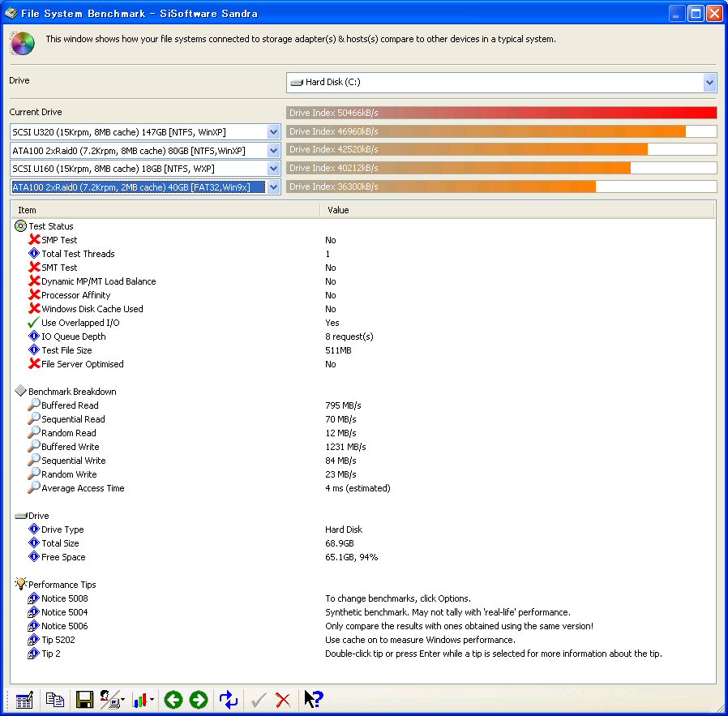
Task: Open the bar chart toolbar dropdown icon
Action: pyautogui.click(x=143, y=700)
